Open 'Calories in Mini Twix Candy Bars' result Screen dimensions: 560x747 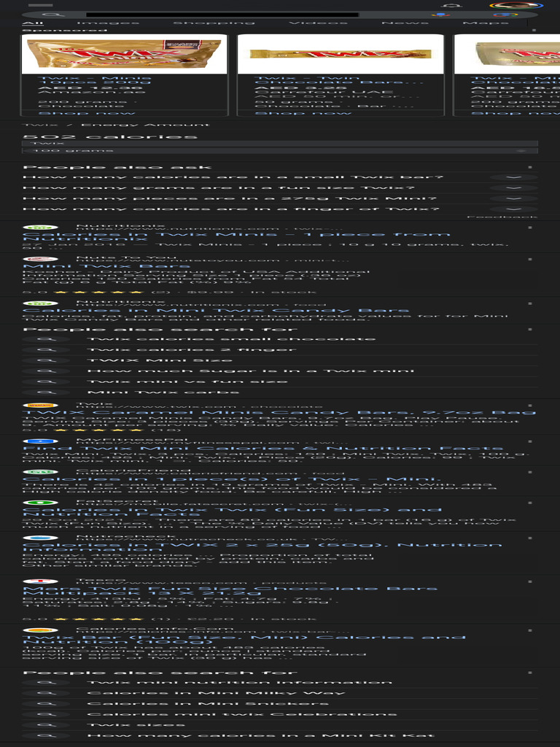[216, 311]
